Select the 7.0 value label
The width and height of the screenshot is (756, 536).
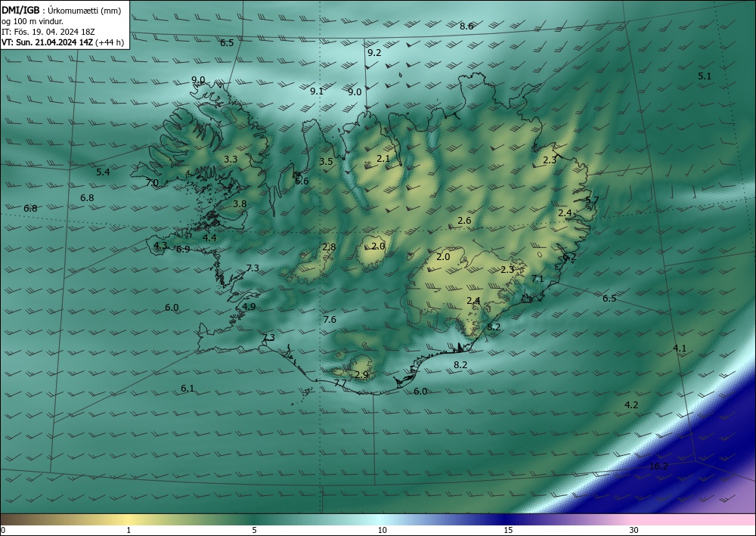152,183
